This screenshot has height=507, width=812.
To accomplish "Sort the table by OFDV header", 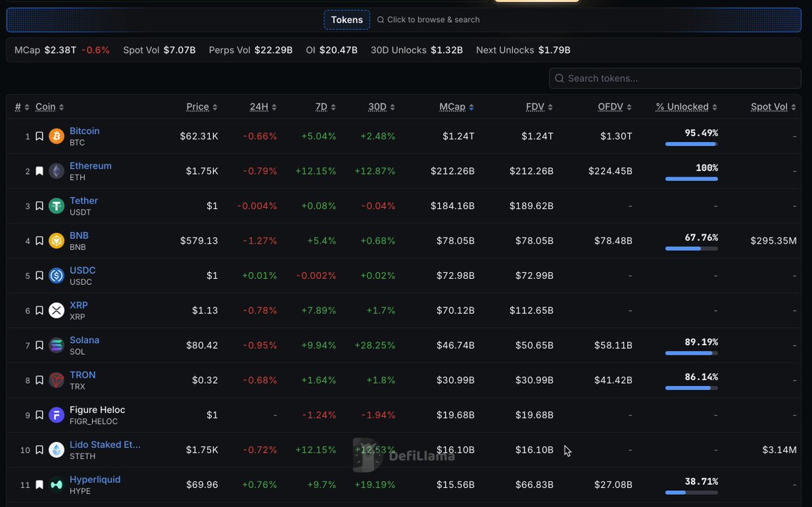I will pyautogui.click(x=614, y=107).
